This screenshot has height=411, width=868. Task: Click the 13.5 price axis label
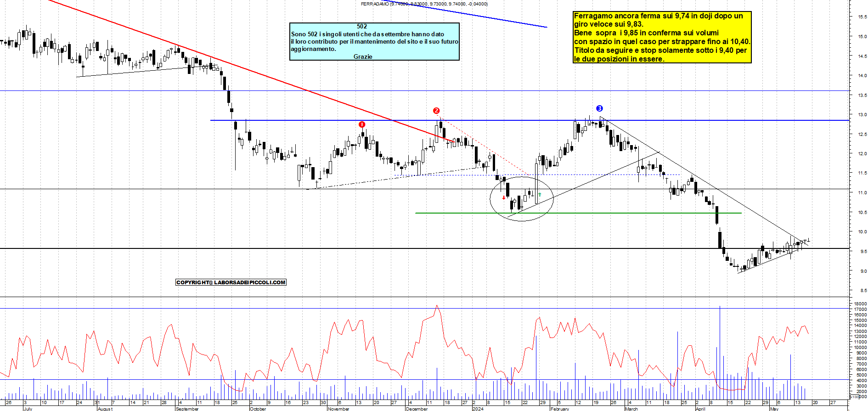pyautogui.click(x=862, y=95)
